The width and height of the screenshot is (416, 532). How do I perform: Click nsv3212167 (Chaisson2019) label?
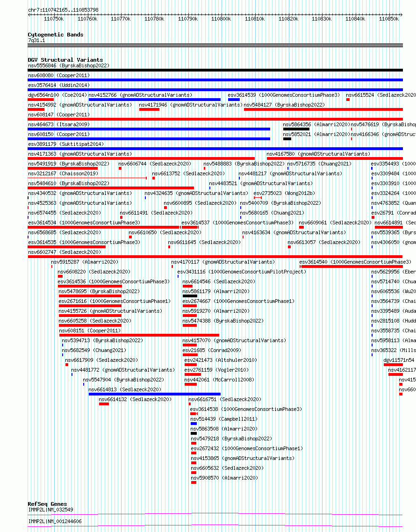pyautogui.click(x=63, y=174)
